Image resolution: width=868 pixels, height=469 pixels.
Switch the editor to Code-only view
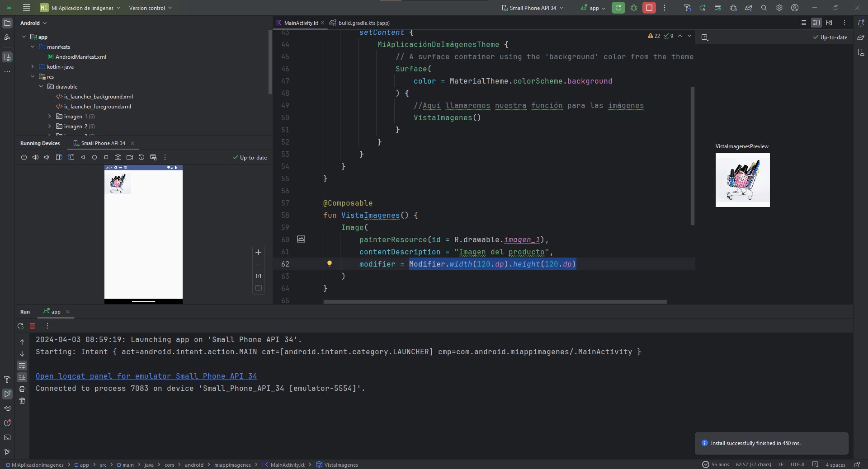(803, 23)
